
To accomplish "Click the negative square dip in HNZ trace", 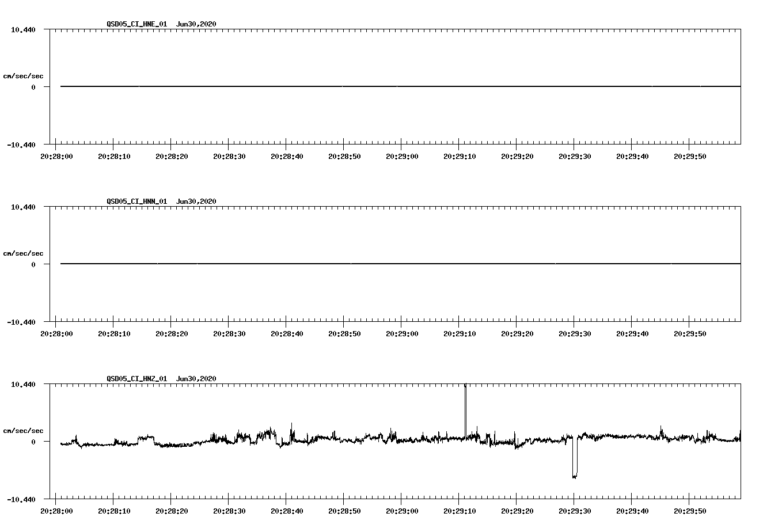I will click(x=575, y=458).
